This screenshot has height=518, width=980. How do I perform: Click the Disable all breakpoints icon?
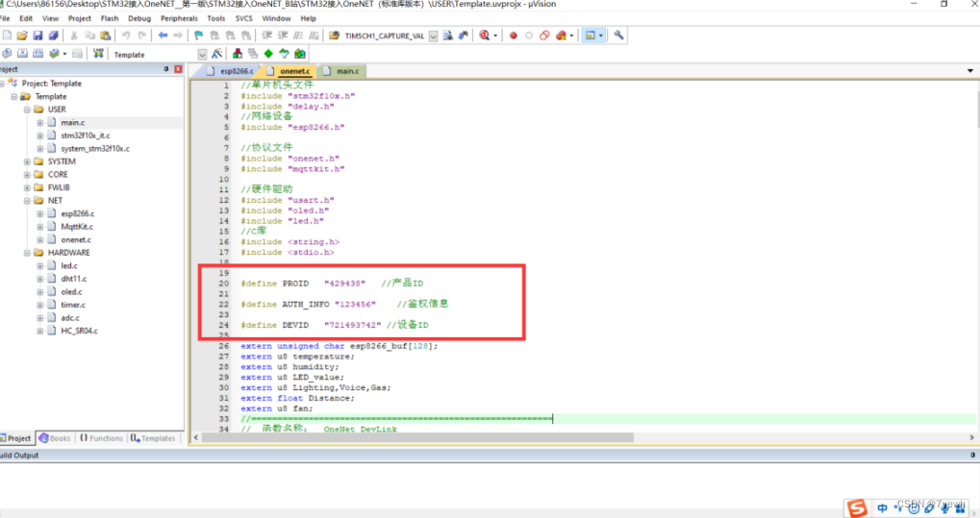(x=544, y=36)
